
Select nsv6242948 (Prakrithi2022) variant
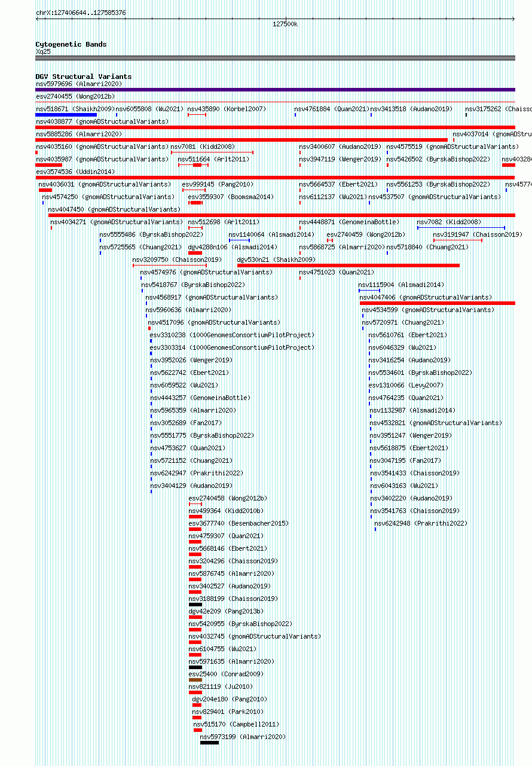point(421,523)
